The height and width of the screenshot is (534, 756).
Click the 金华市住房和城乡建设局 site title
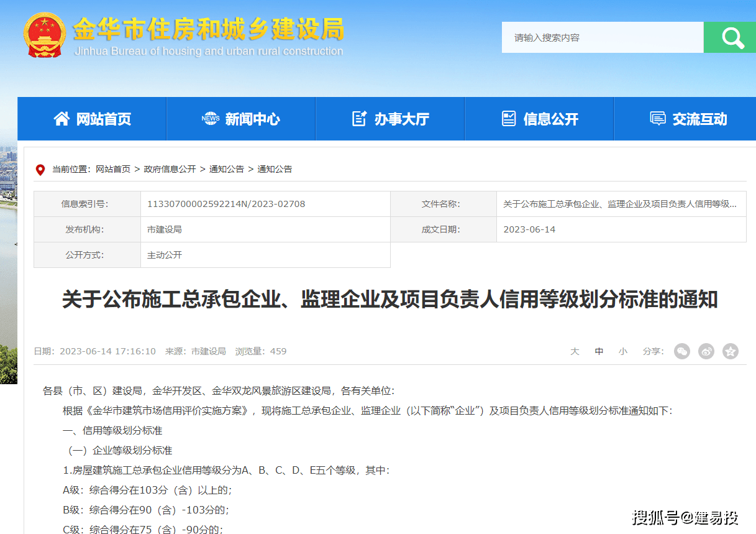click(x=209, y=29)
